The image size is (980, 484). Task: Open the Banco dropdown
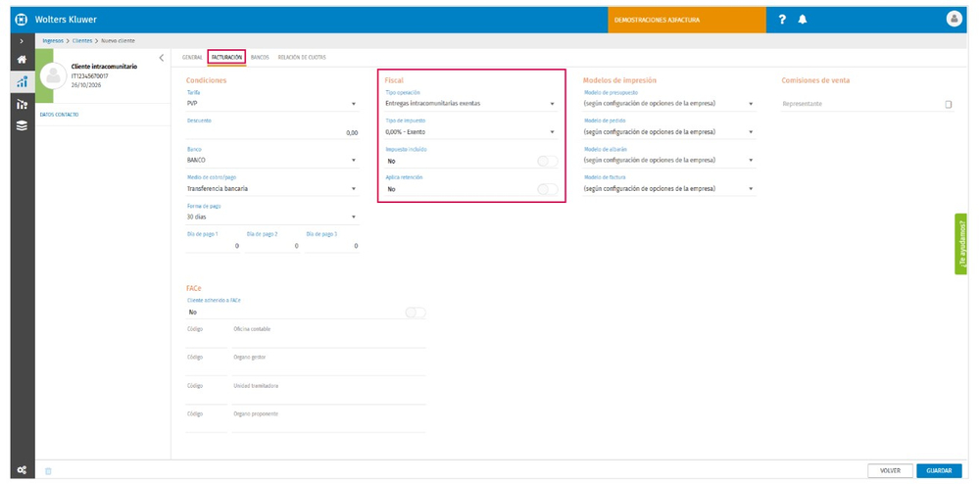[x=272, y=160]
